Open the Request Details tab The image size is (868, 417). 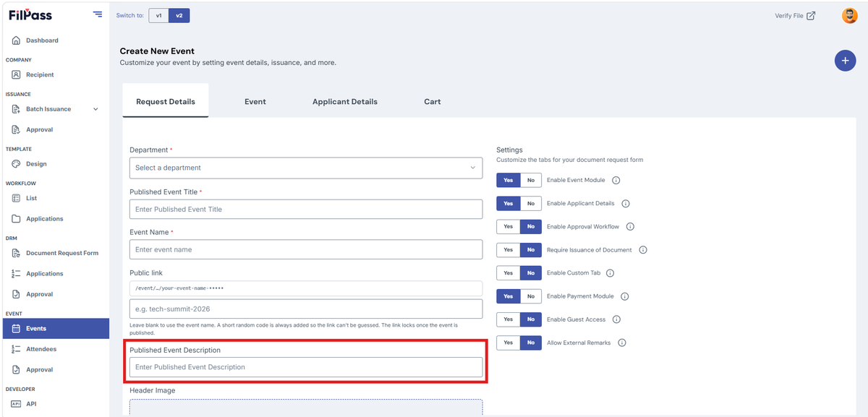click(166, 101)
